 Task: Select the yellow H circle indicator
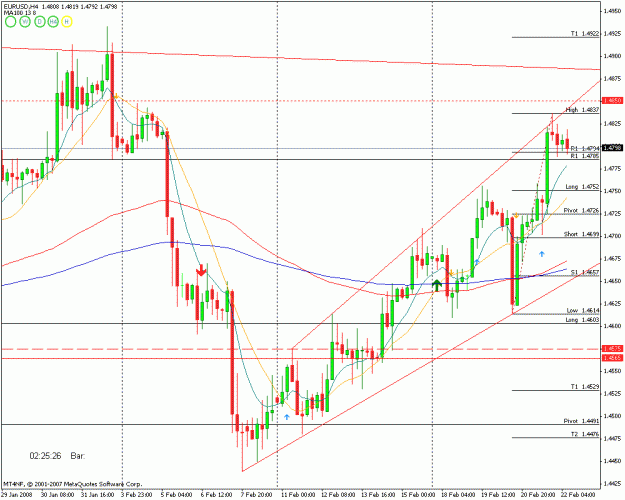[67, 22]
